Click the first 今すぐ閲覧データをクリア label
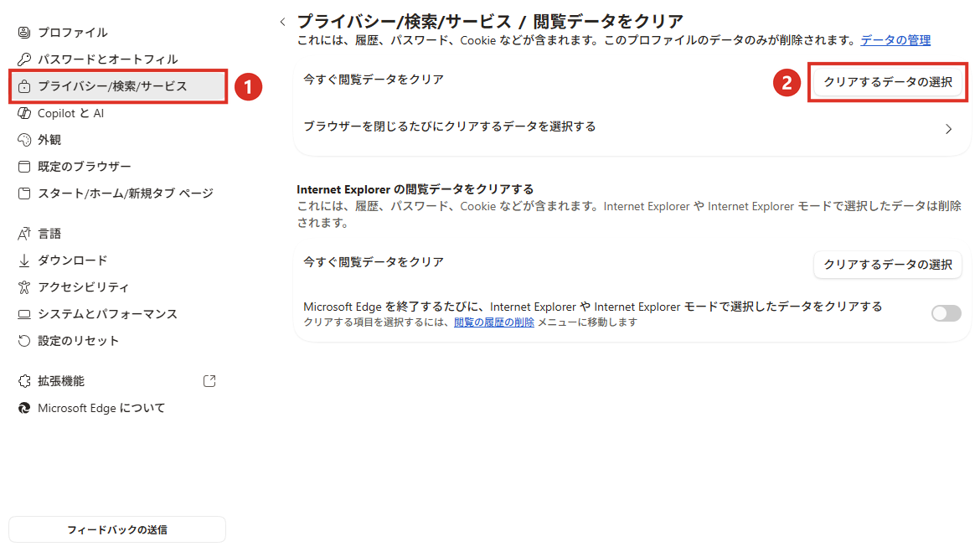This screenshot has width=980, height=557. pos(374,80)
